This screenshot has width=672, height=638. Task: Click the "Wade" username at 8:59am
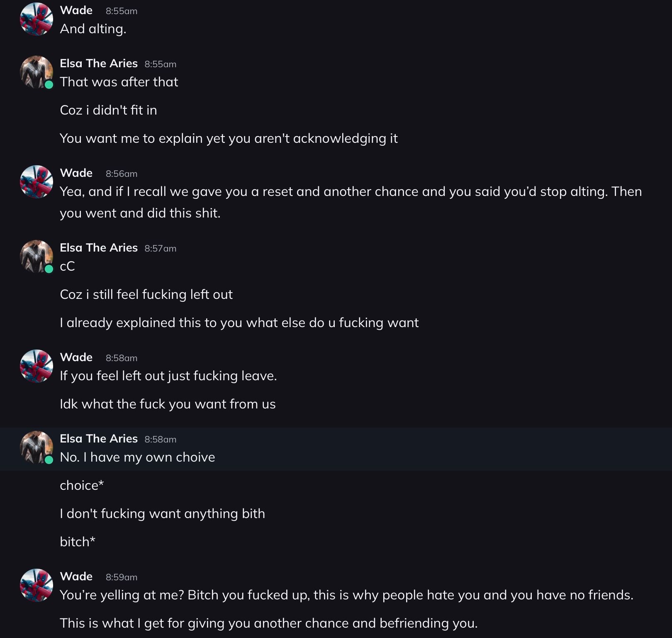coord(76,577)
